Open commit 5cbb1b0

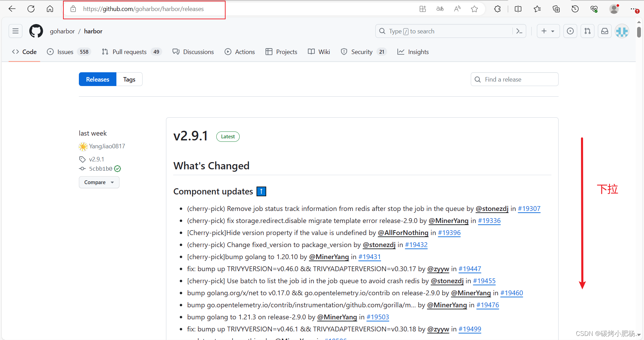click(101, 169)
